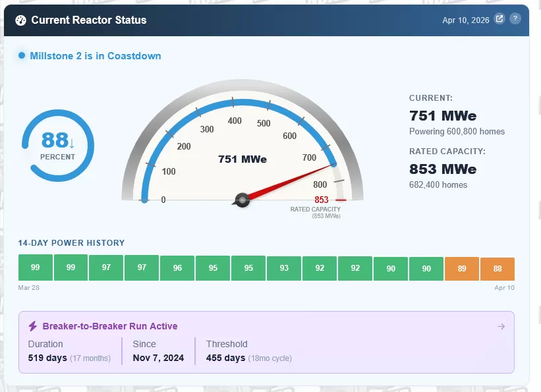Viewport: 541px width, 392px height.
Task: Open the external link icon in header
Action: (499, 18)
